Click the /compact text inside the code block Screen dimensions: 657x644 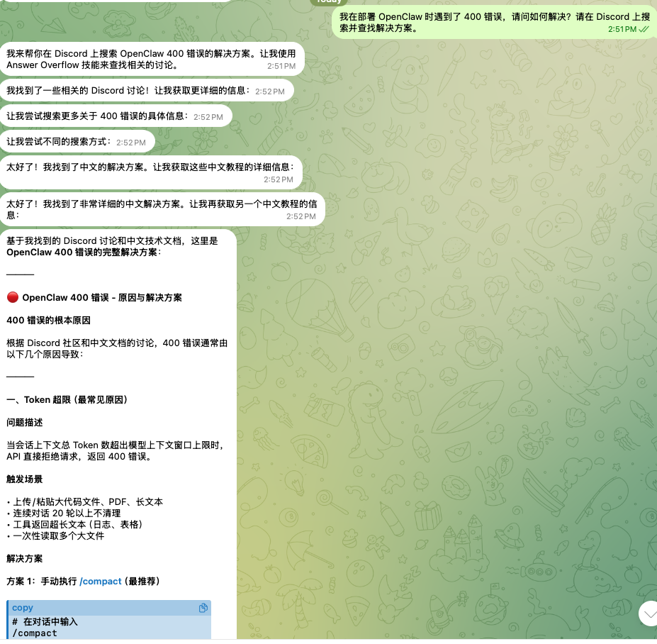click(x=35, y=633)
